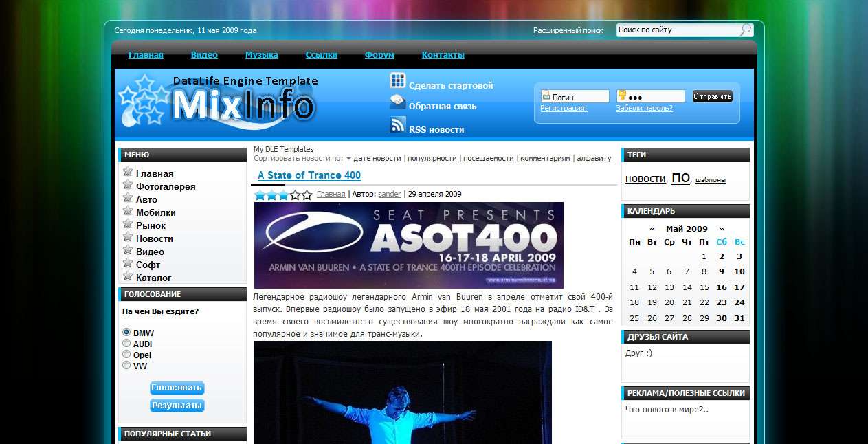Open the sort order dropdown arrow

pos(348,159)
